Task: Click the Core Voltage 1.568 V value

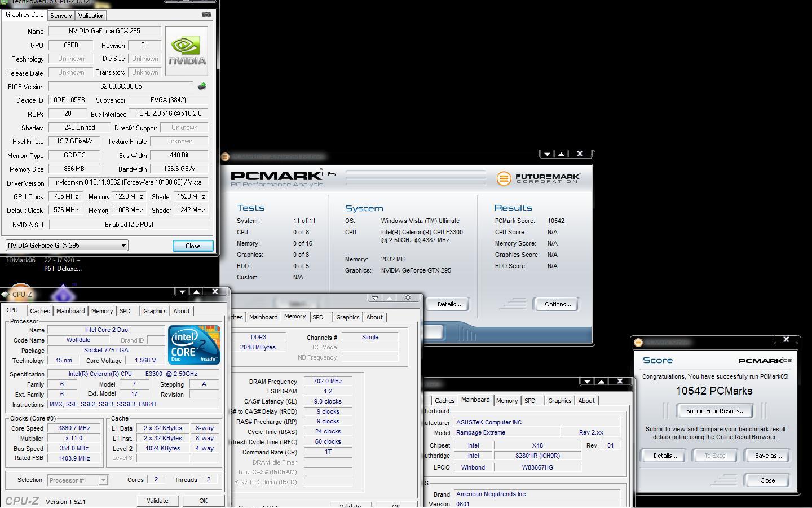Action: 145,360
